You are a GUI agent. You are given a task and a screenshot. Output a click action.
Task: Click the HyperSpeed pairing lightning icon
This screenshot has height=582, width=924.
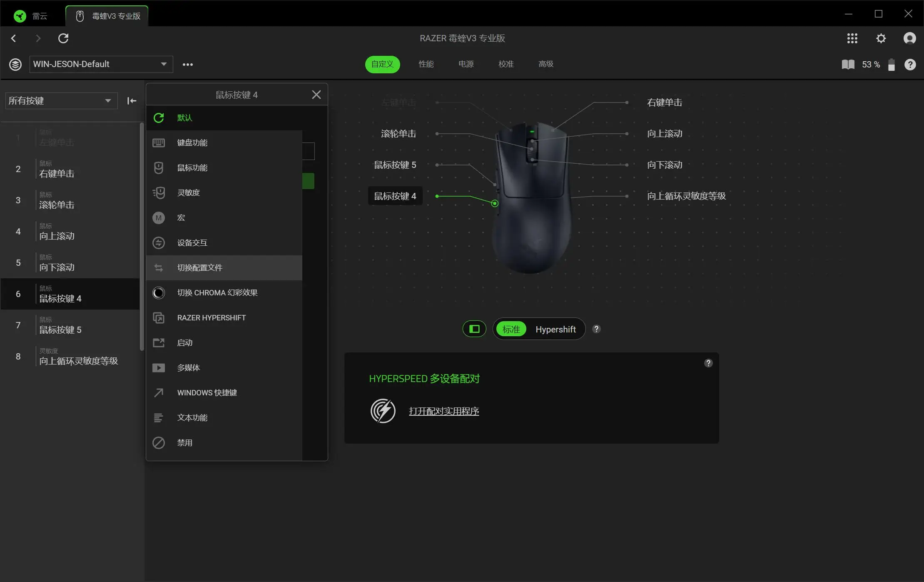coord(383,411)
